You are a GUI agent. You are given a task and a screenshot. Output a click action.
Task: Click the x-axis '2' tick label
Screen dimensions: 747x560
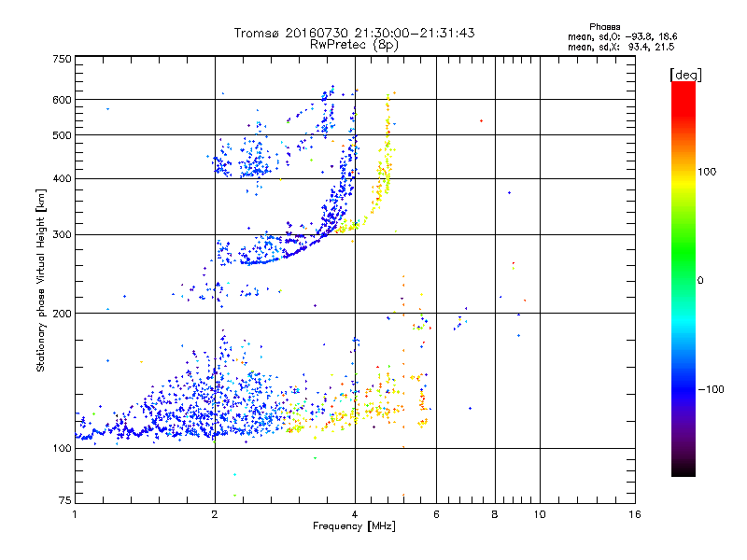[x=215, y=514]
